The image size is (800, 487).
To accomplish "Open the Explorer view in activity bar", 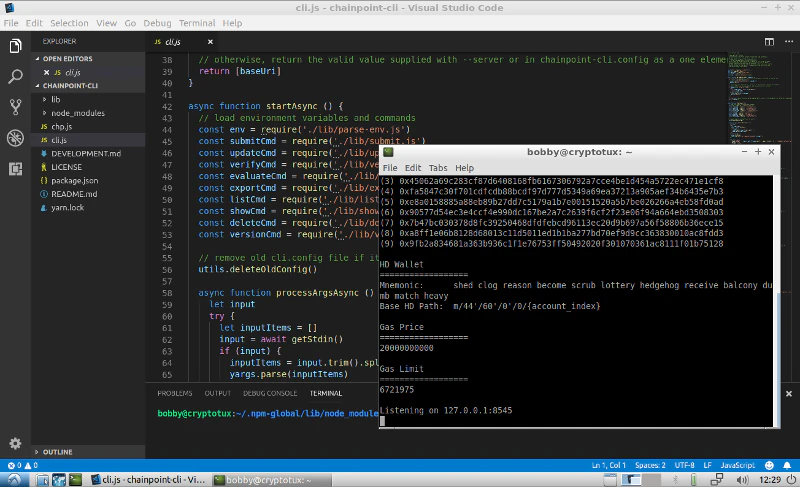I will [15, 46].
